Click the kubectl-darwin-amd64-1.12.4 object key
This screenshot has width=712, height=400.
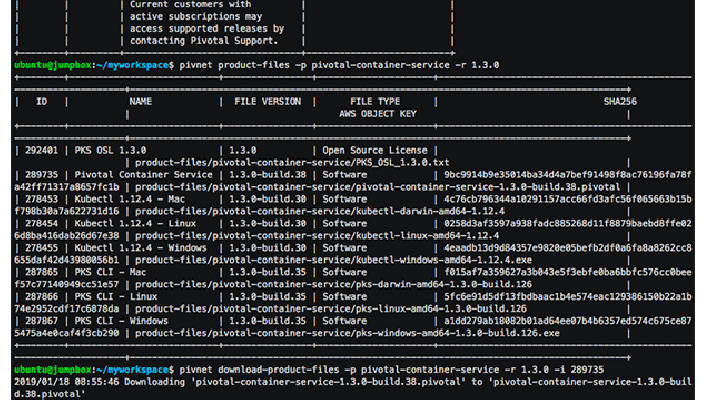pyautogui.click(x=320, y=211)
